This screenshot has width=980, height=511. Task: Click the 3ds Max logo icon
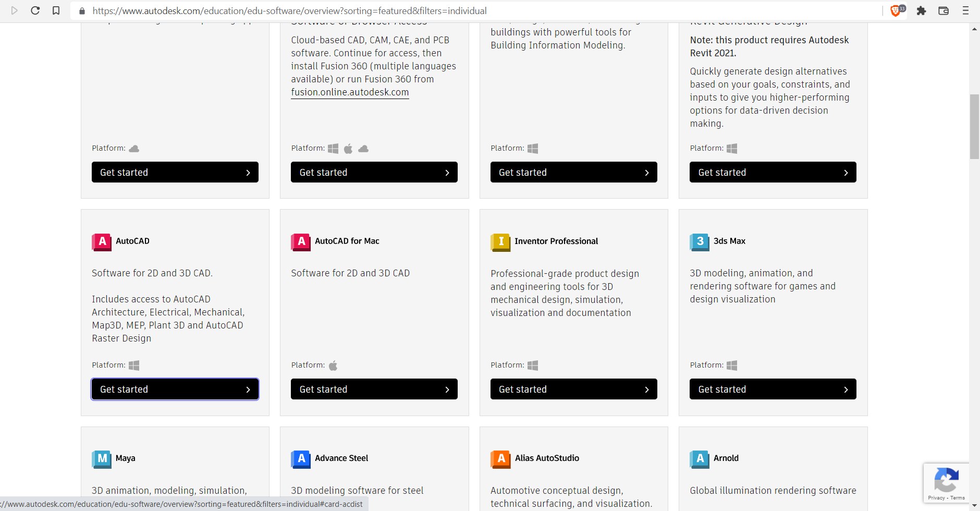tap(700, 242)
